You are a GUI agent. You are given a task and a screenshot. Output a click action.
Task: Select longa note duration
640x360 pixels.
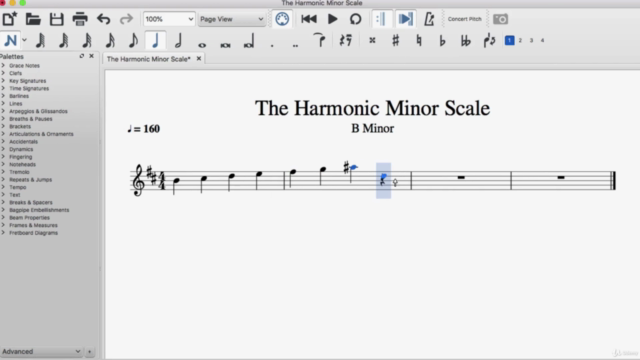(249, 41)
